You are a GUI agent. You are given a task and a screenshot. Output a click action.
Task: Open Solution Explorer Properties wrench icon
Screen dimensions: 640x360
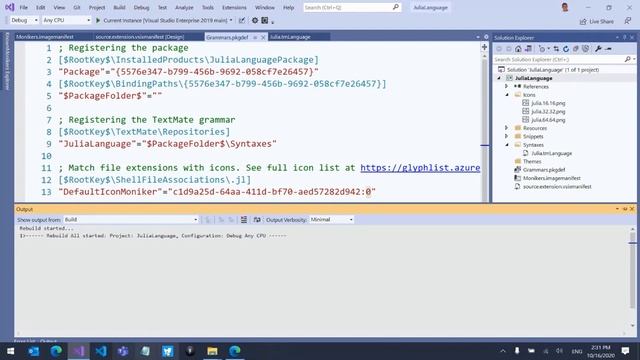[x=598, y=49]
